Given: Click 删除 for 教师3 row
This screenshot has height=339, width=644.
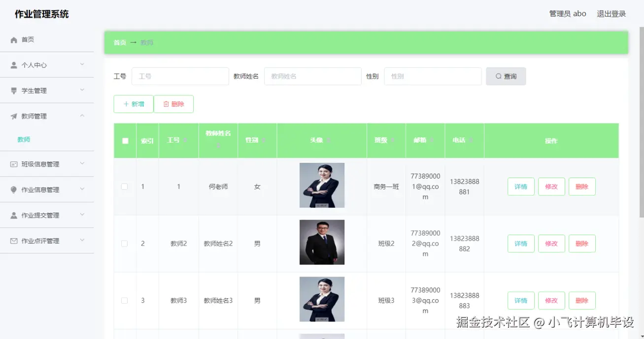Looking at the screenshot, I should [582, 301].
